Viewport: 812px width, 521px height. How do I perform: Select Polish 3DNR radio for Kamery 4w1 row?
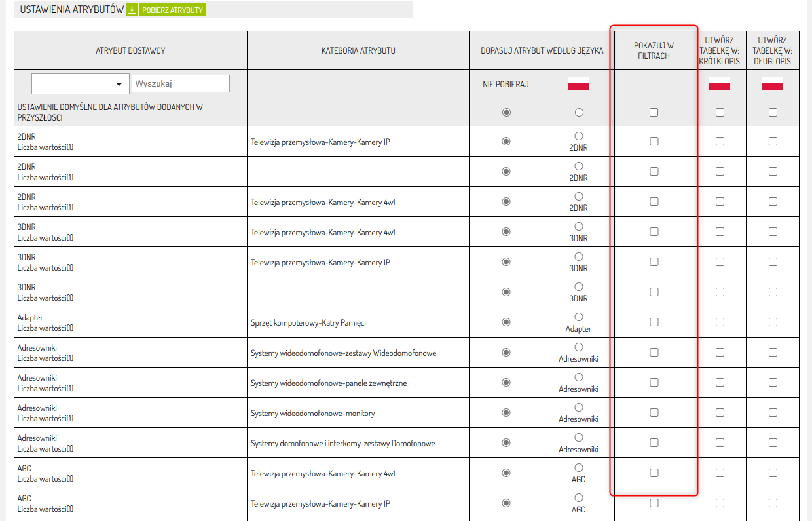(578, 226)
